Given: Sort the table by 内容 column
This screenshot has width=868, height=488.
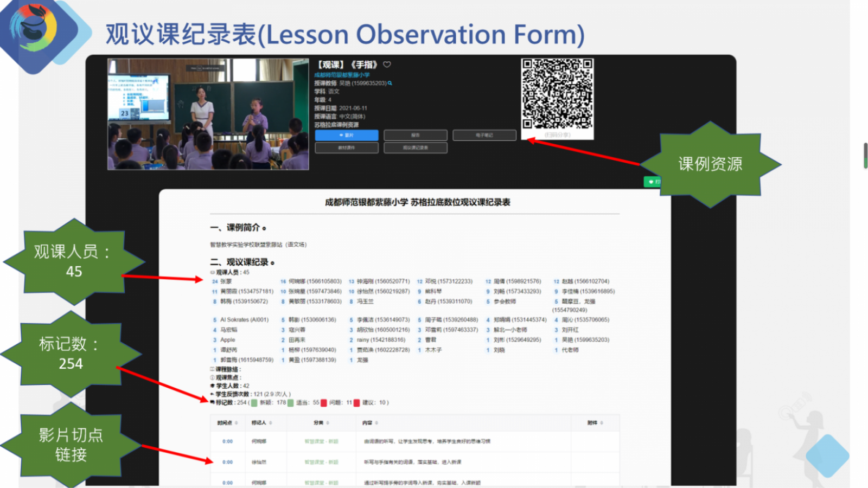Looking at the screenshot, I should pyautogui.click(x=376, y=423).
